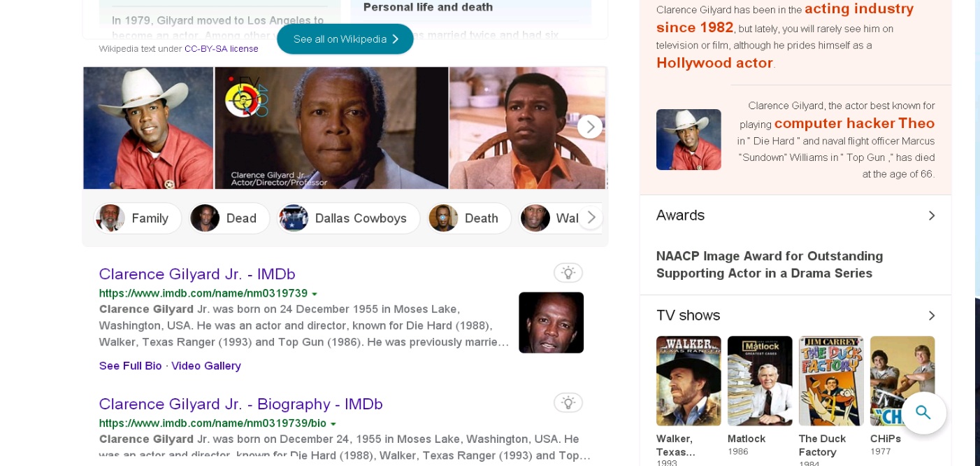Click the Video Gallery link
Image resolution: width=980 pixels, height=466 pixels.
click(206, 366)
